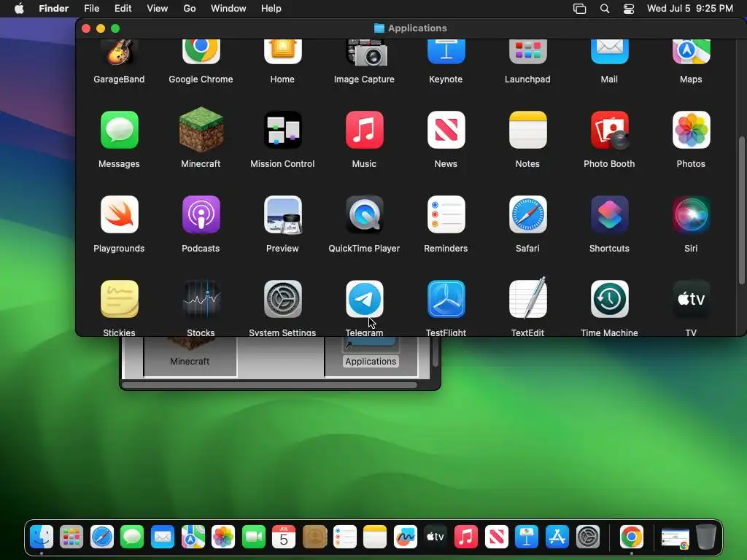Select the Messages app icon in Finder
The width and height of the screenshot is (747, 560).
point(119,130)
